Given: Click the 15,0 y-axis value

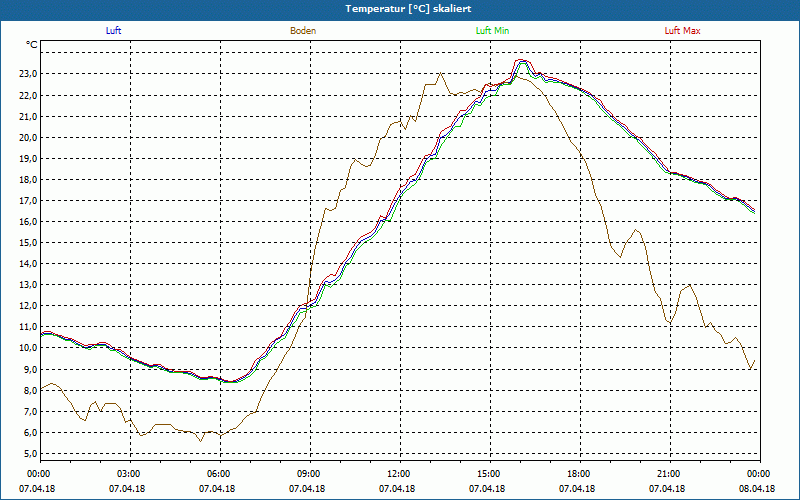Looking at the screenshot, I should (29, 242).
